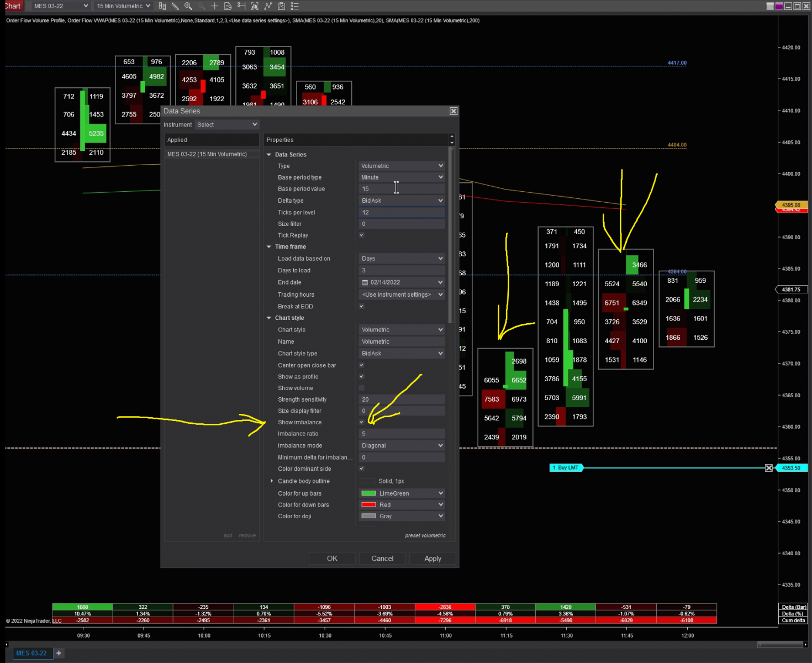Open the Type dropdown set to Volumetric
The image size is (812, 663).
(402, 166)
